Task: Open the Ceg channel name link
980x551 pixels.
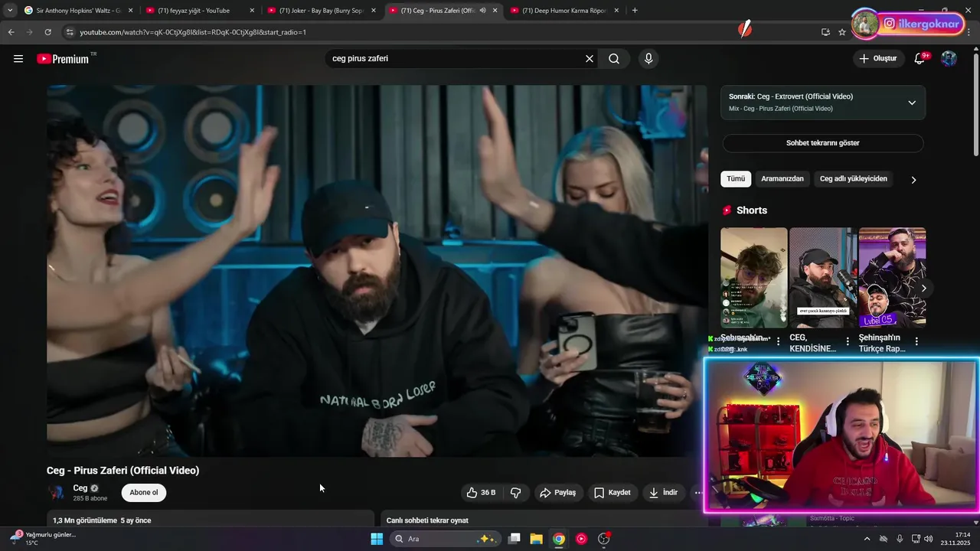Action: point(80,488)
